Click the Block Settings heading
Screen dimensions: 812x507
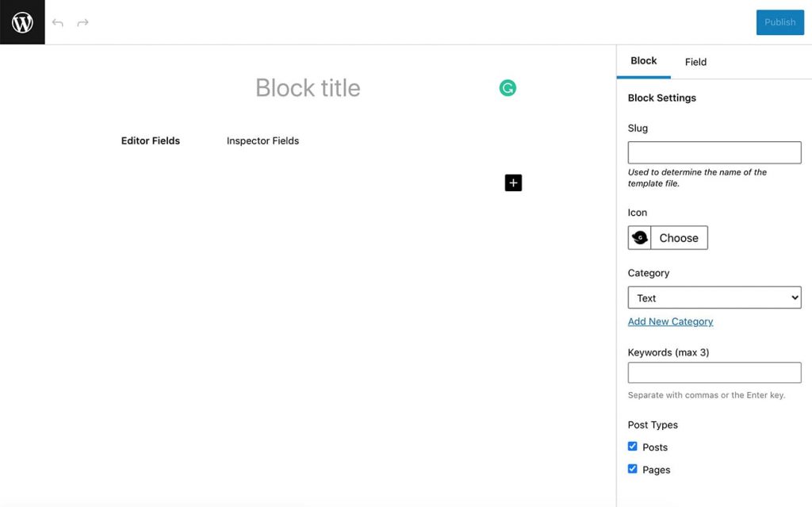coord(662,98)
